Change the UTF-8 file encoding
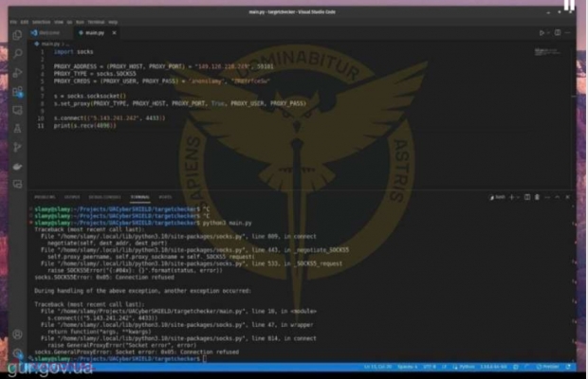This screenshot has width=588, height=379. (430, 367)
